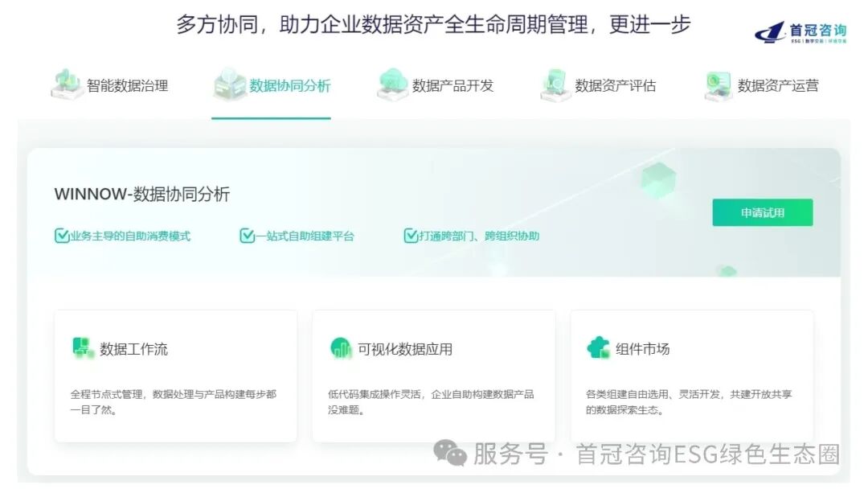Click the 数据资产运营 tab icon
The width and height of the screenshot is (868, 489).
(718, 85)
